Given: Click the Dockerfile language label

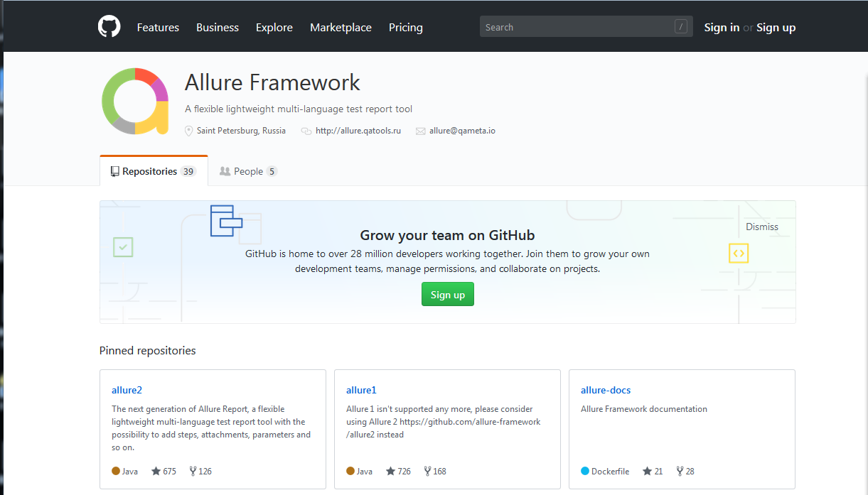Looking at the screenshot, I should [x=610, y=471].
